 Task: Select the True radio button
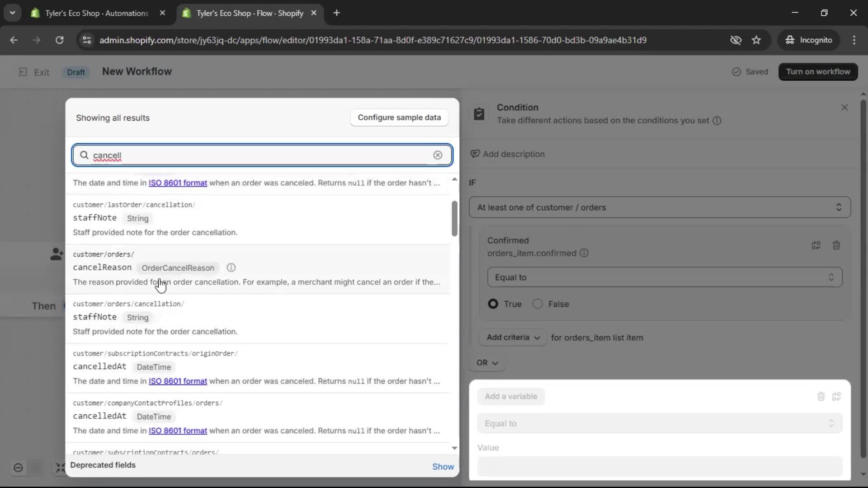coord(493,304)
